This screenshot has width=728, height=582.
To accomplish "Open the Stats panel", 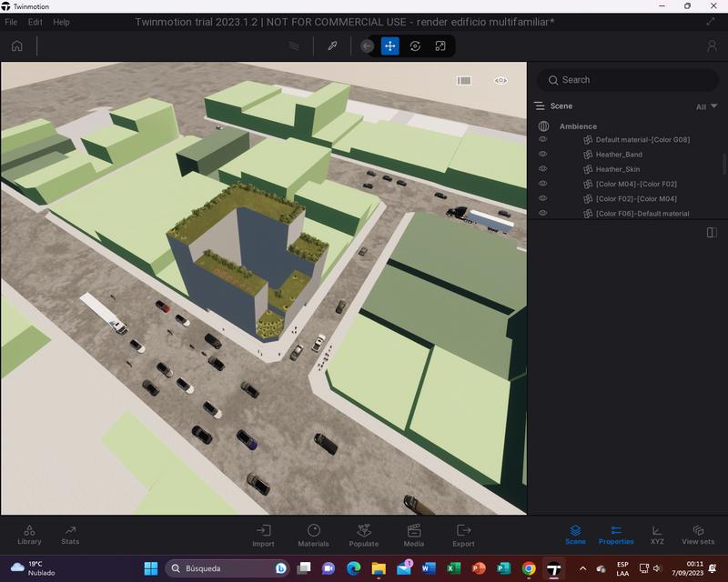I will [70, 535].
